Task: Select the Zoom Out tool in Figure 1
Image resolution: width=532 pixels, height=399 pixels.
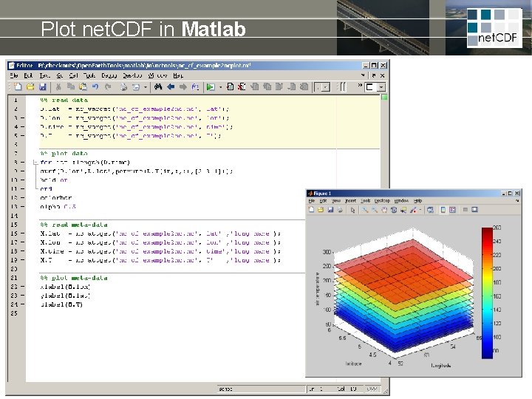Action: [x=375, y=210]
